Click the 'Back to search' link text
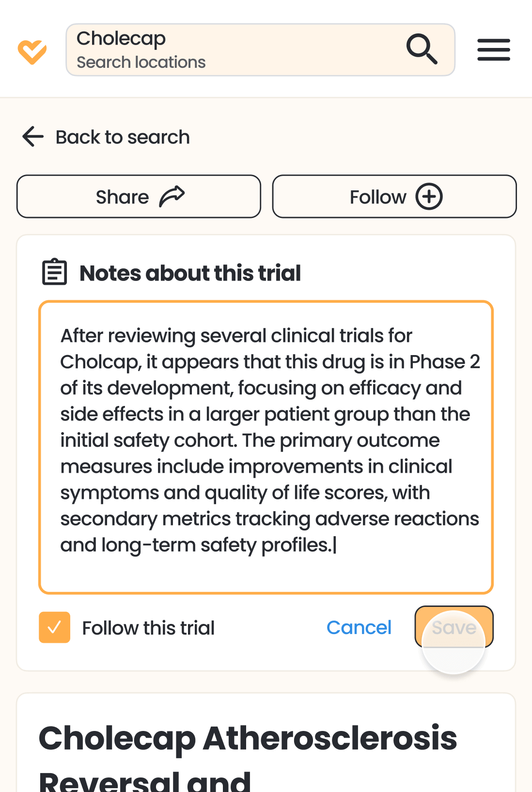Image resolution: width=532 pixels, height=792 pixels. tap(123, 137)
